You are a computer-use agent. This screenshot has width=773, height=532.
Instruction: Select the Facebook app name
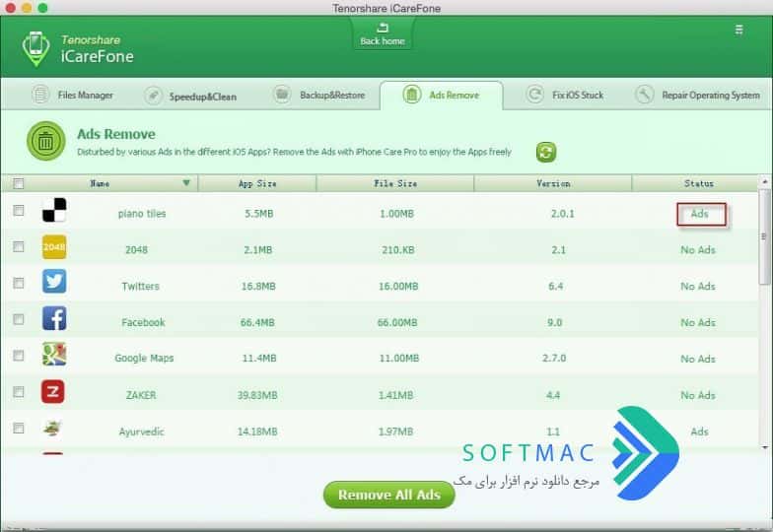click(x=143, y=323)
